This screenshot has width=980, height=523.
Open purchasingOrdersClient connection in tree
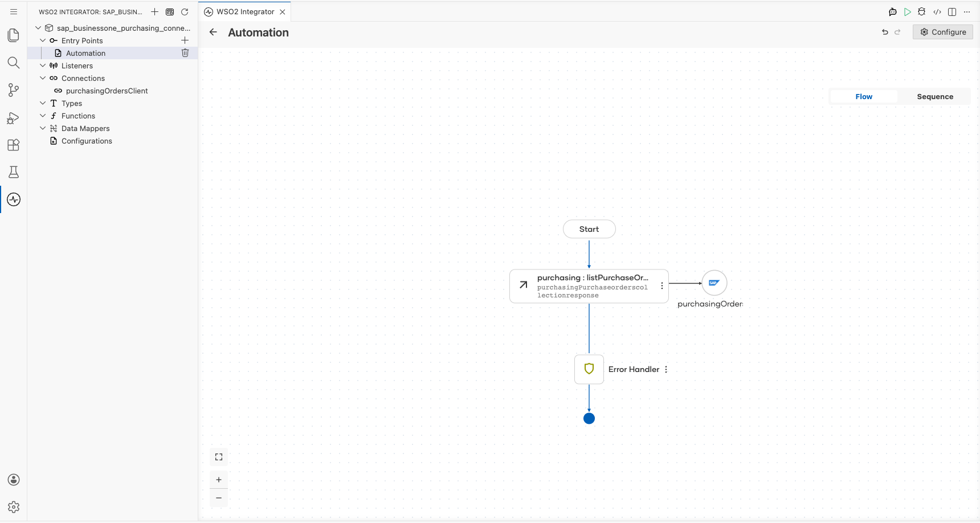[107, 91]
